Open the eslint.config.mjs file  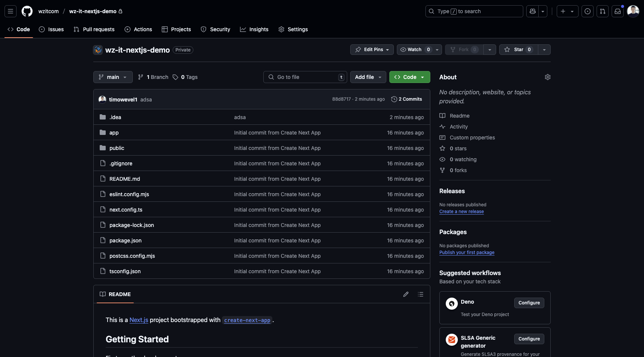[x=129, y=194]
